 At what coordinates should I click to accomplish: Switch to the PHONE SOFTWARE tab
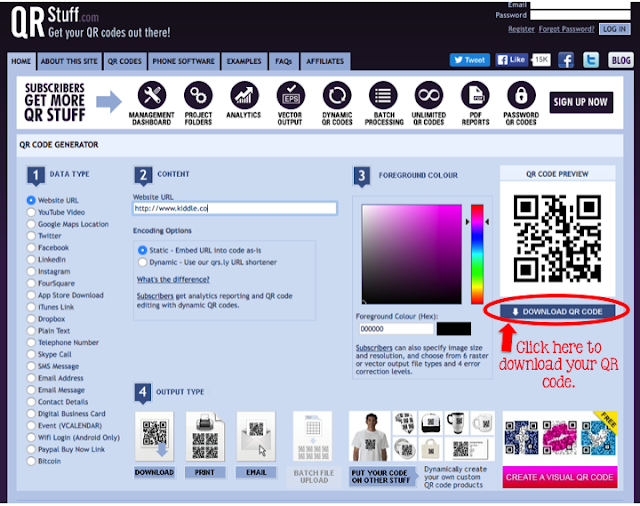(184, 62)
